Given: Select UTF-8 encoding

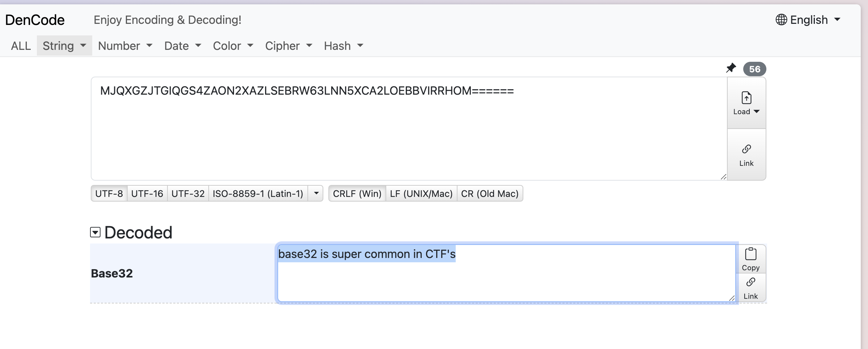Looking at the screenshot, I should click(x=109, y=194).
